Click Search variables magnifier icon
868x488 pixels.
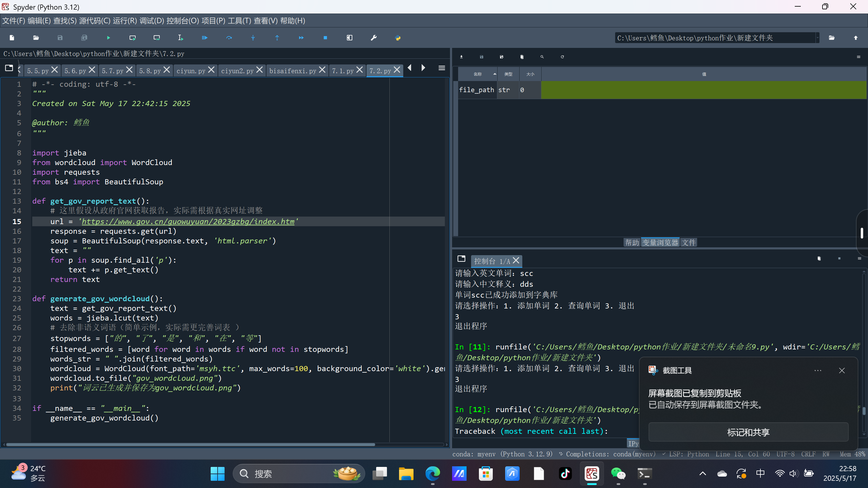tap(542, 57)
